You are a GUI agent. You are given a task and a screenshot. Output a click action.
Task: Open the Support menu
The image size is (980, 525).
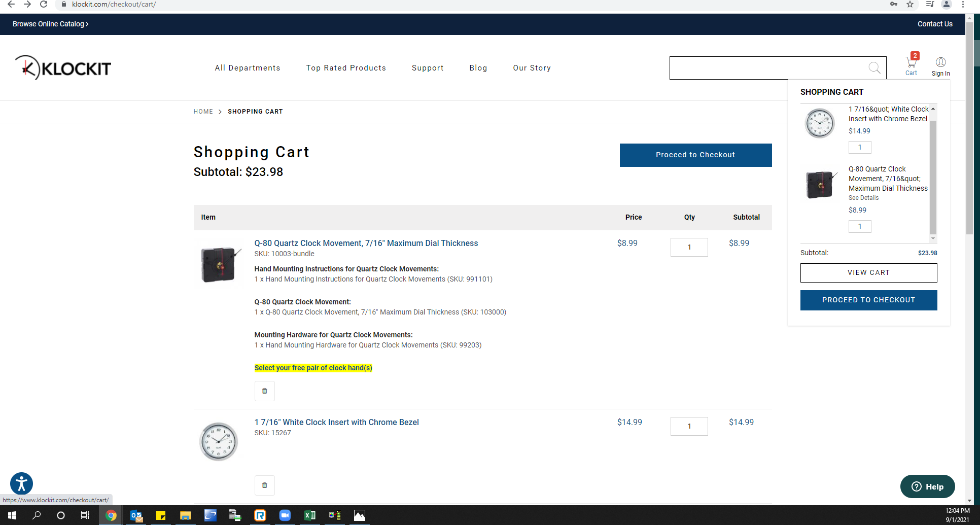point(428,68)
